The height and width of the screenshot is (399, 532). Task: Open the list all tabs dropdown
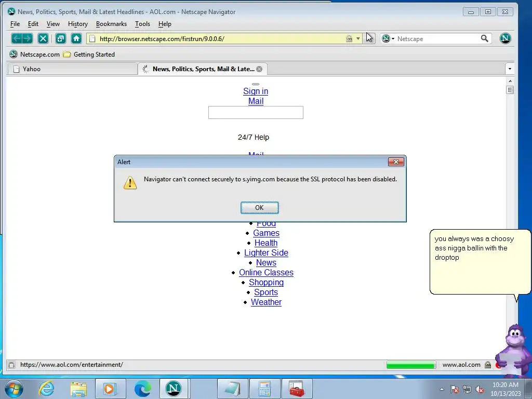[510, 69]
